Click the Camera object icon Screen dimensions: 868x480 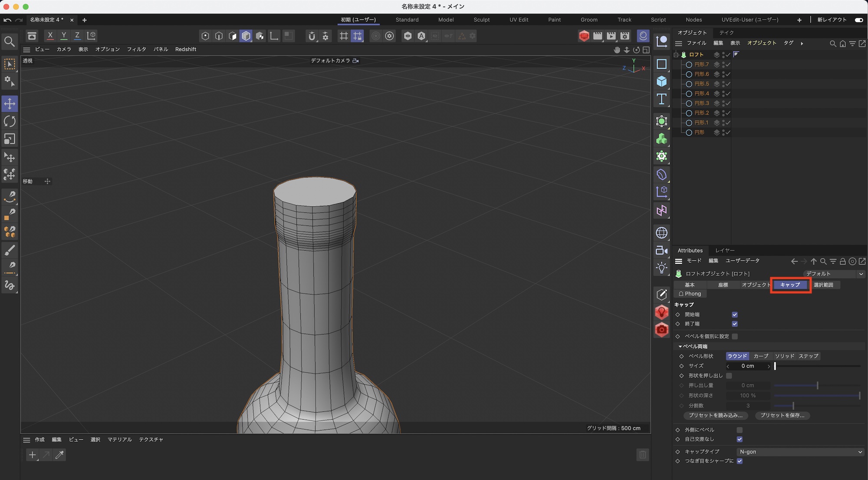click(x=661, y=250)
